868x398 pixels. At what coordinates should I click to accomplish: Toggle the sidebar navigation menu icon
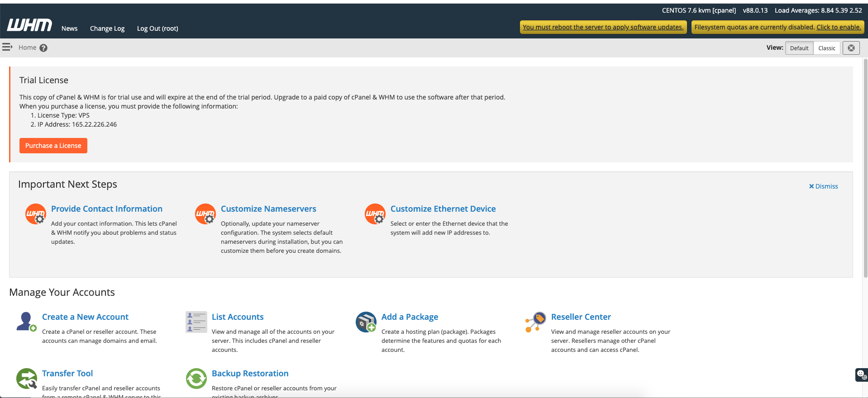point(7,47)
